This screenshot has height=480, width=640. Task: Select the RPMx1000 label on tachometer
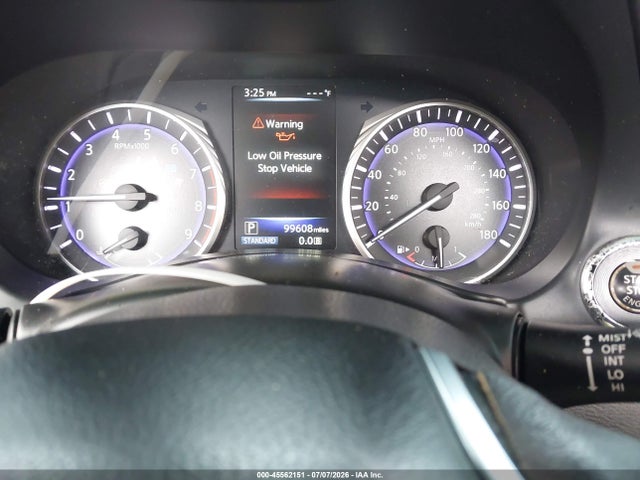pos(131,146)
